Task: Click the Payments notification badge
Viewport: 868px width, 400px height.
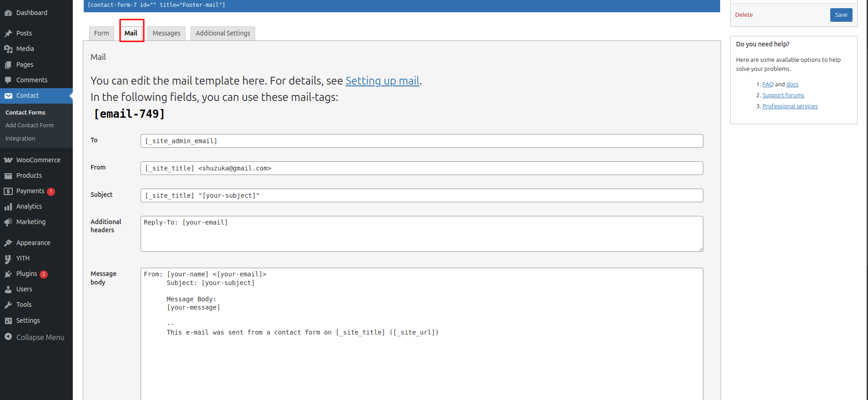Action: [51, 192]
